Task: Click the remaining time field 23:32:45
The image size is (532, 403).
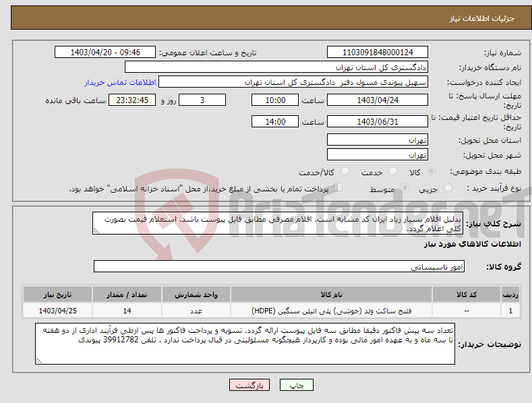Action: pos(132,100)
